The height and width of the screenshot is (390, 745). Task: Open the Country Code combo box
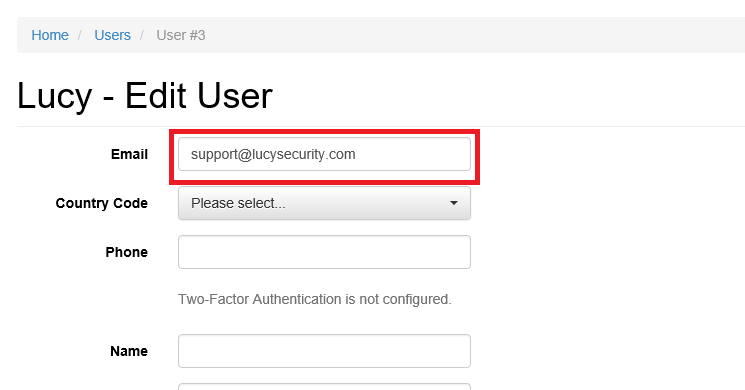(324, 203)
